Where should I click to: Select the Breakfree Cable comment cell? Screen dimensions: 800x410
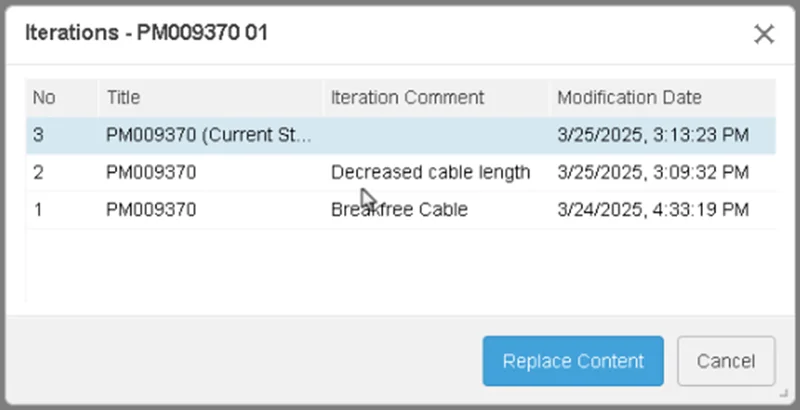click(x=399, y=210)
